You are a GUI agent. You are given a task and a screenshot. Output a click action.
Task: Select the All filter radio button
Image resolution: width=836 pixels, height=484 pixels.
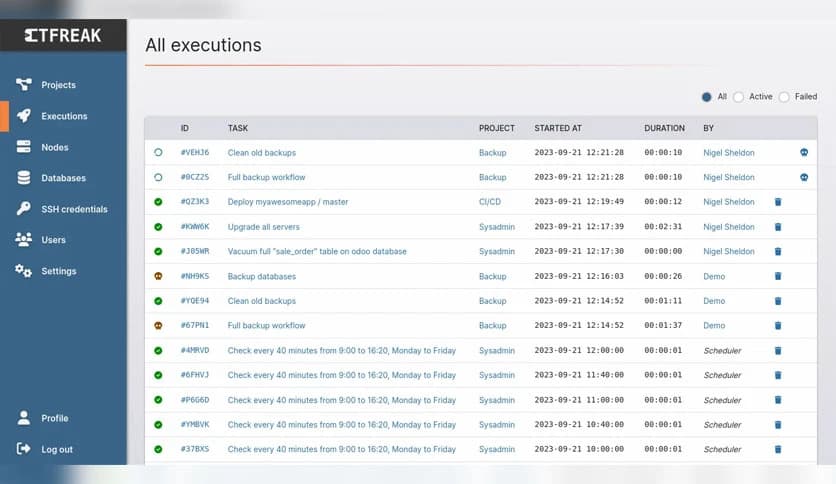[707, 97]
